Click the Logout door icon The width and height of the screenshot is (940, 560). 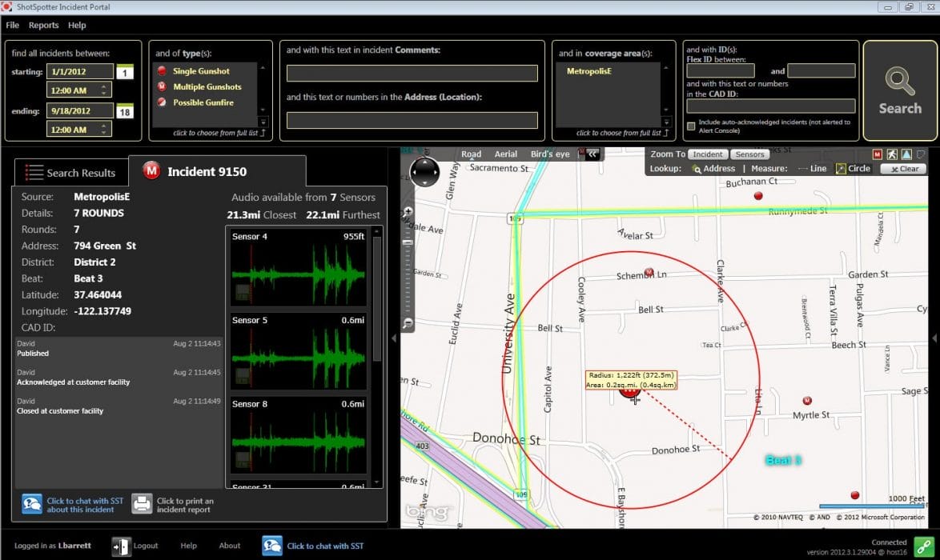click(121, 546)
